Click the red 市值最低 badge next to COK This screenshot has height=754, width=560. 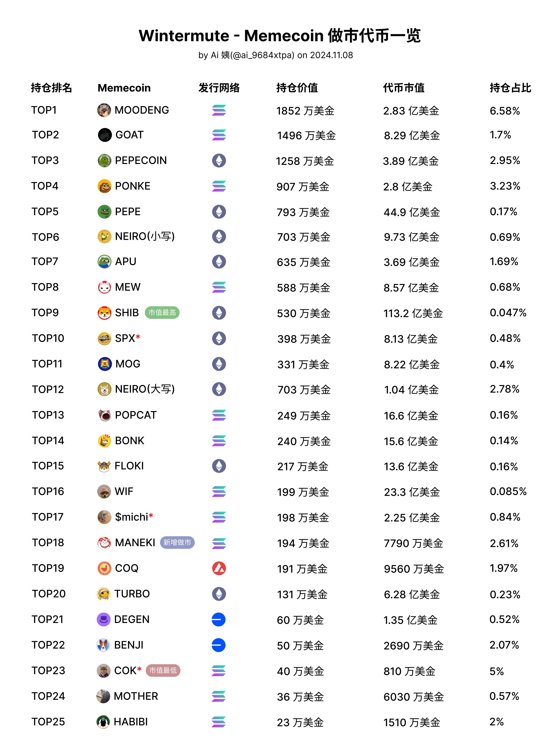(x=163, y=670)
